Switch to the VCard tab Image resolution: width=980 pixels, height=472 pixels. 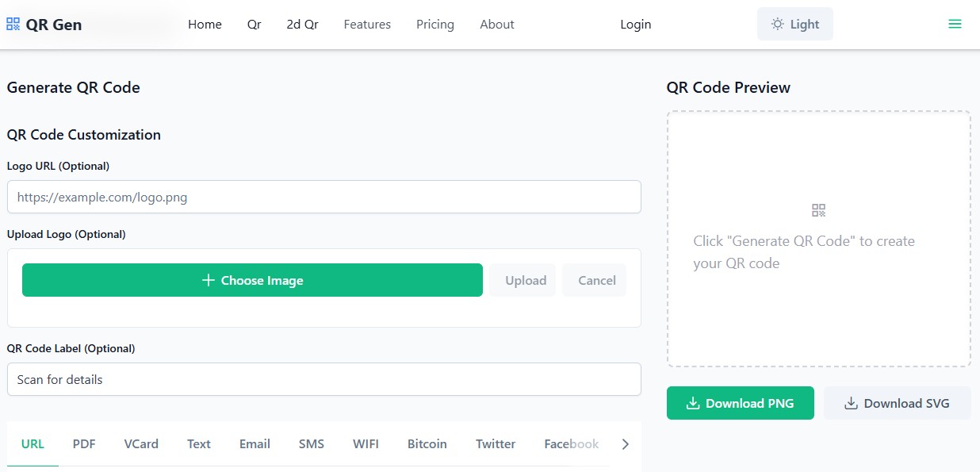tap(141, 443)
